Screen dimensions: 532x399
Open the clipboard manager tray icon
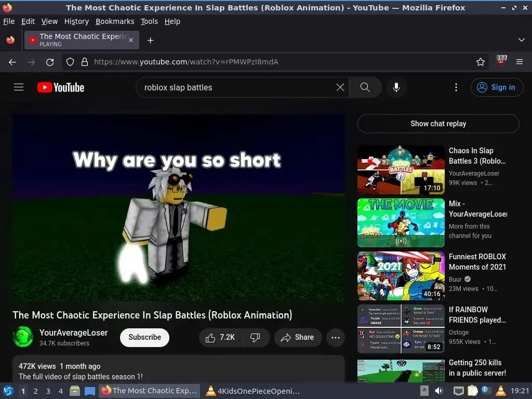[472, 391]
